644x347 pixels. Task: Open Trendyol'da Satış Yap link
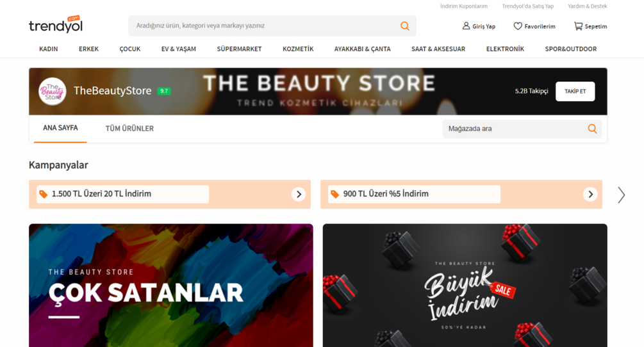[x=528, y=6]
